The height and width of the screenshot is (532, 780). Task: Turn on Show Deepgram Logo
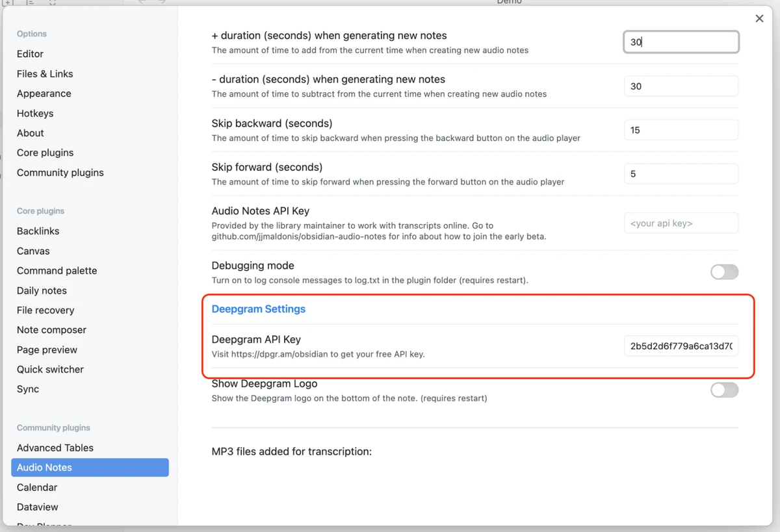click(724, 390)
